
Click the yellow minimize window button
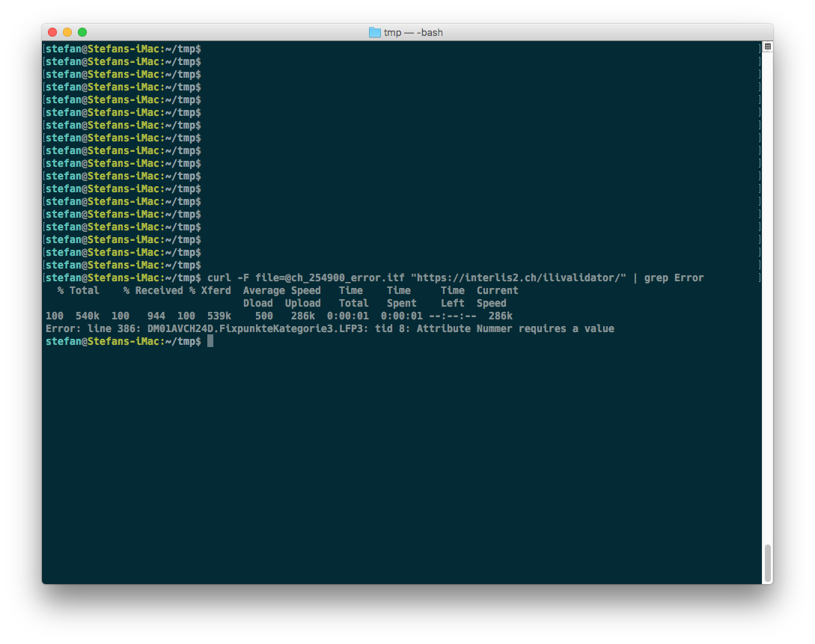coord(67,32)
